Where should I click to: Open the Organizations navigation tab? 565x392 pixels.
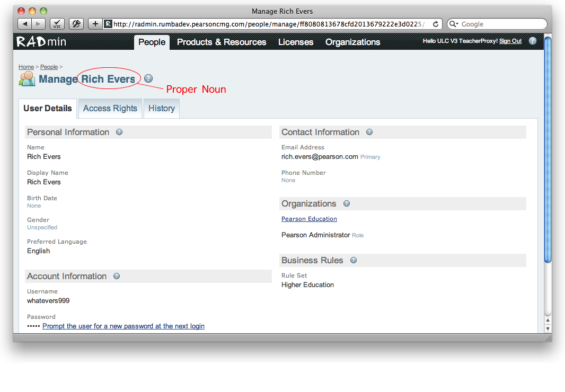point(353,42)
